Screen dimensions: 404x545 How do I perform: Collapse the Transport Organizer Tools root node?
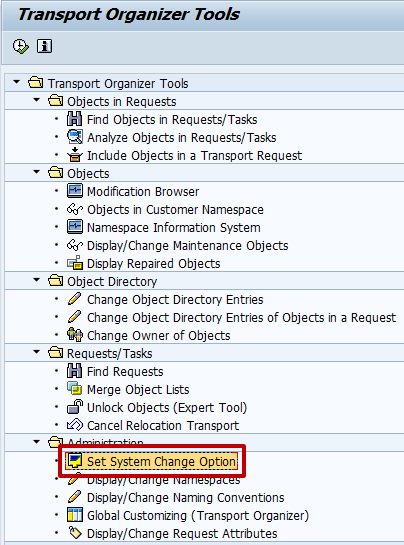(16, 82)
